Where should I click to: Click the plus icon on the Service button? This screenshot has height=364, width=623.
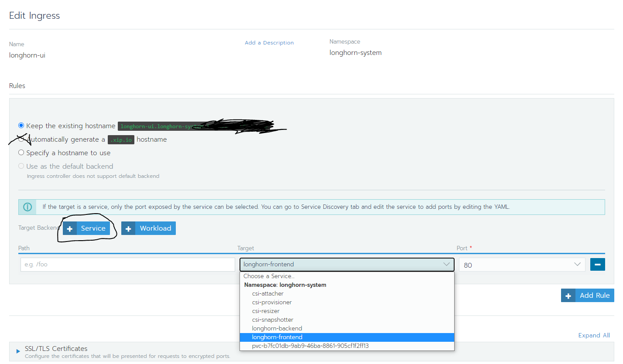click(x=70, y=228)
